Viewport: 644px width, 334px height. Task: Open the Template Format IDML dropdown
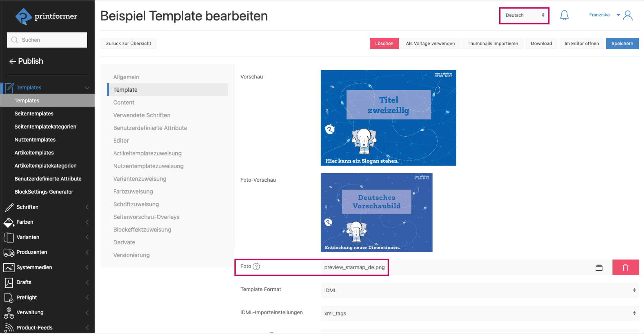(479, 290)
